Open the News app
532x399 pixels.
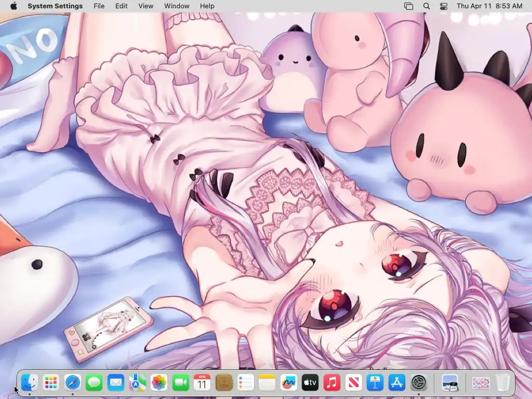click(353, 383)
